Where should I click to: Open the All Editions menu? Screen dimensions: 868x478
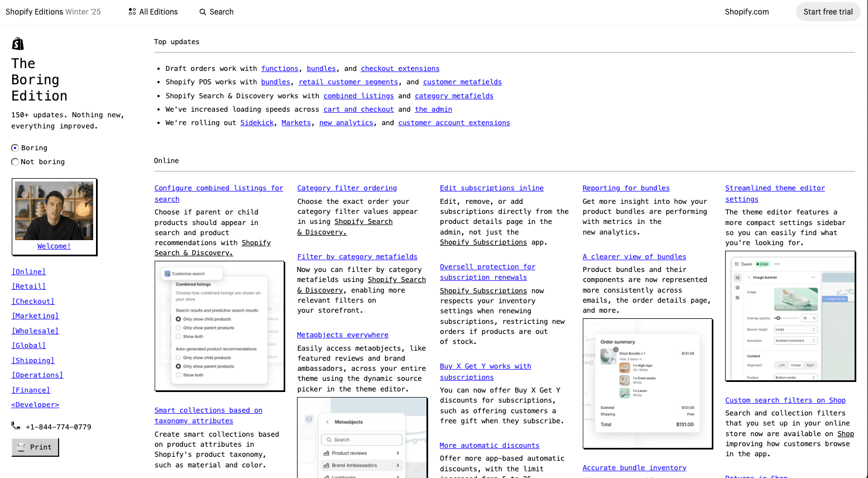pos(153,12)
